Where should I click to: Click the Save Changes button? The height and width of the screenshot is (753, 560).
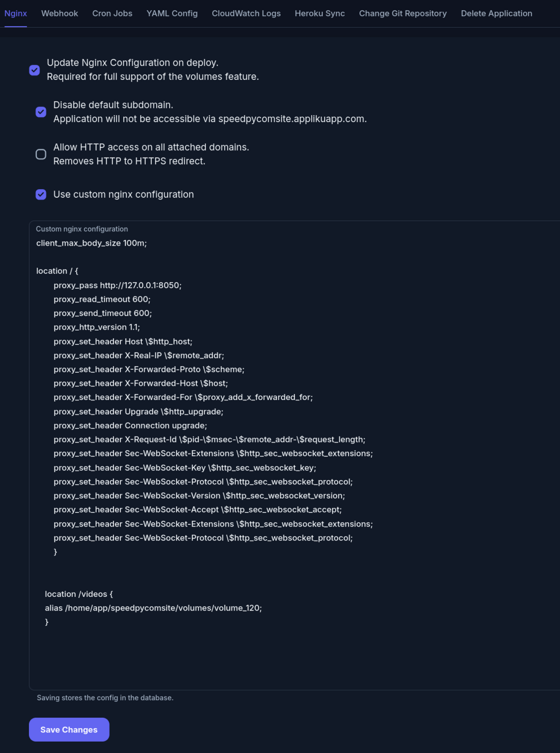click(69, 730)
